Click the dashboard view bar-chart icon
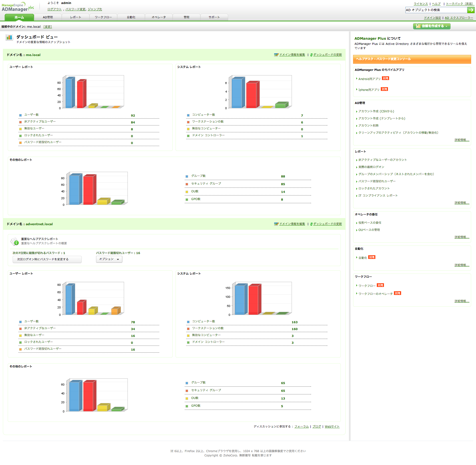The width and height of the screenshot is (476, 465). pos(9,37)
